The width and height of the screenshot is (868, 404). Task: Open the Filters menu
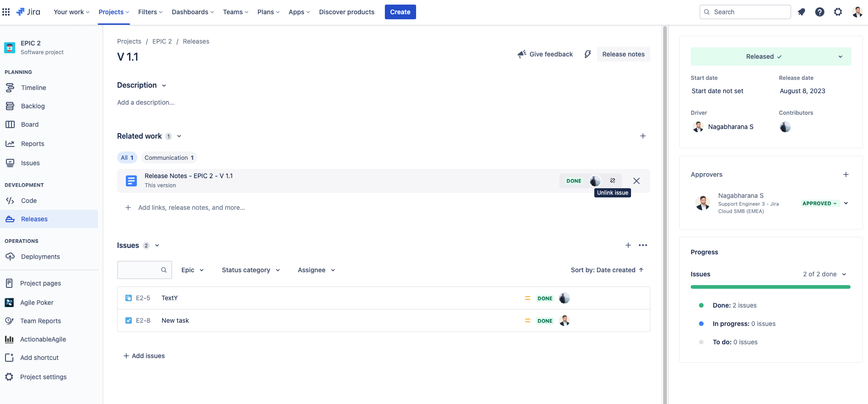tap(151, 12)
